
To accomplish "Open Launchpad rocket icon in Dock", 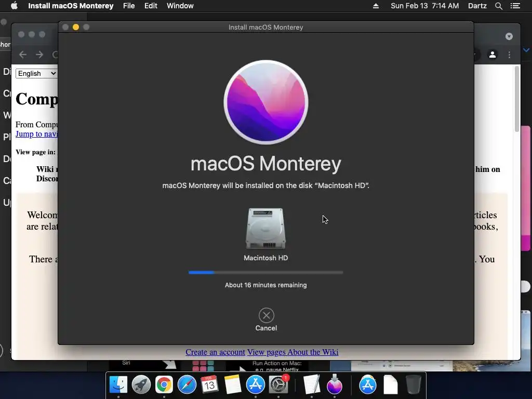I will click(x=141, y=385).
